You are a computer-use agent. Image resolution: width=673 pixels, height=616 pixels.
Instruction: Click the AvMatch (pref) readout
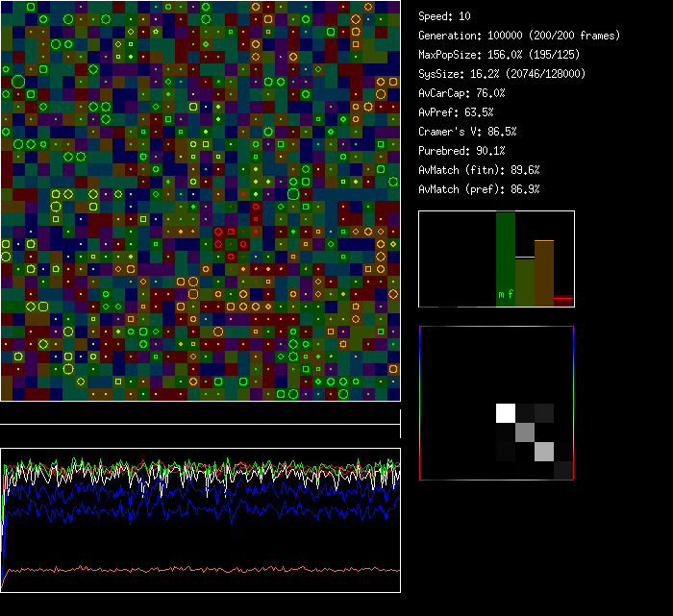click(x=479, y=189)
